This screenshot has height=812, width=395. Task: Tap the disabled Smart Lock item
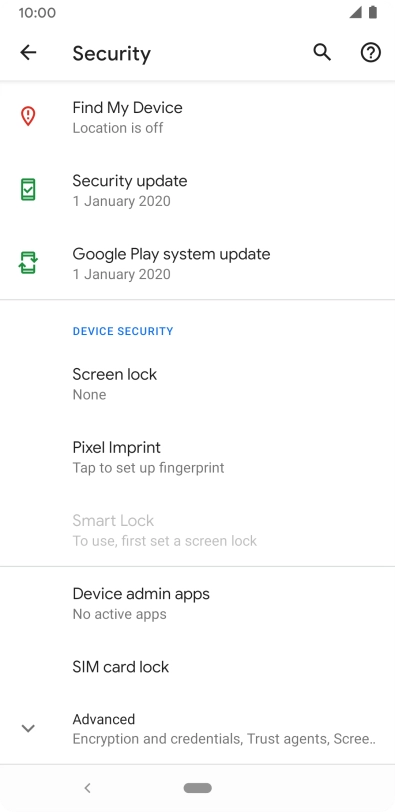point(197,530)
